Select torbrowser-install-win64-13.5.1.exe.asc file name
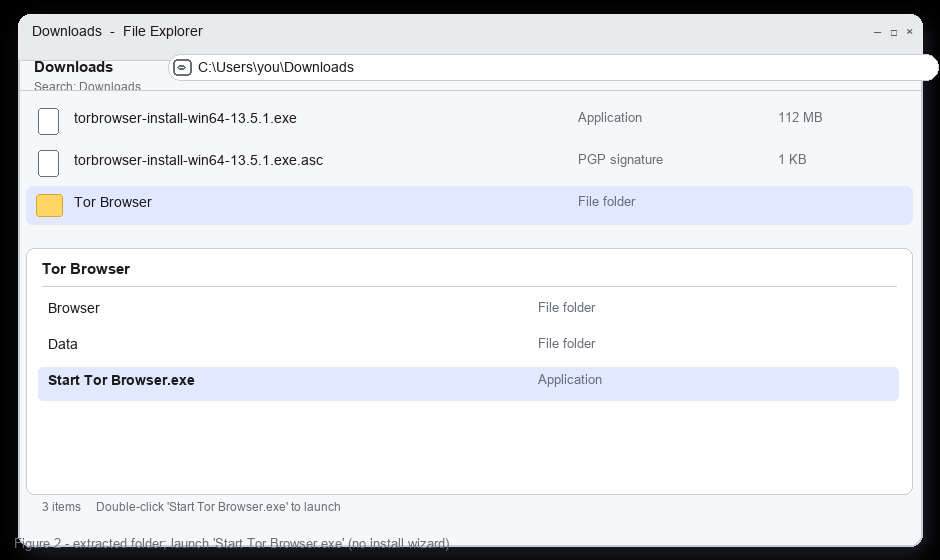 198,160
